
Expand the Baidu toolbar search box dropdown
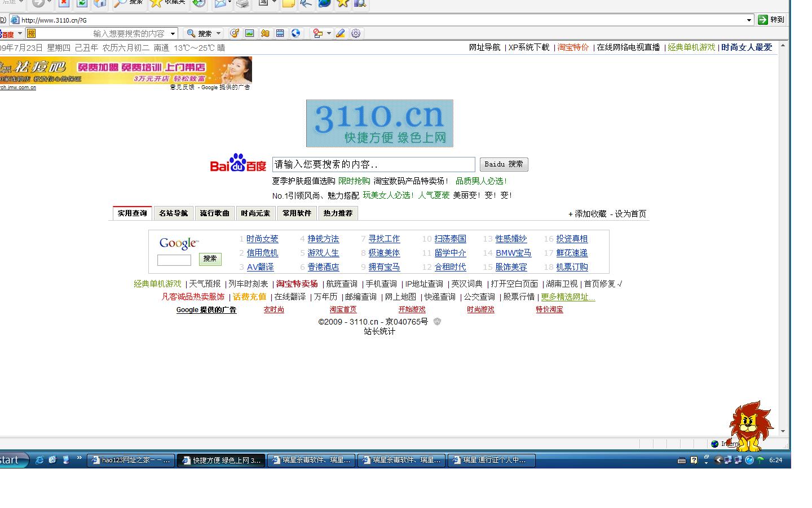[173, 34]
